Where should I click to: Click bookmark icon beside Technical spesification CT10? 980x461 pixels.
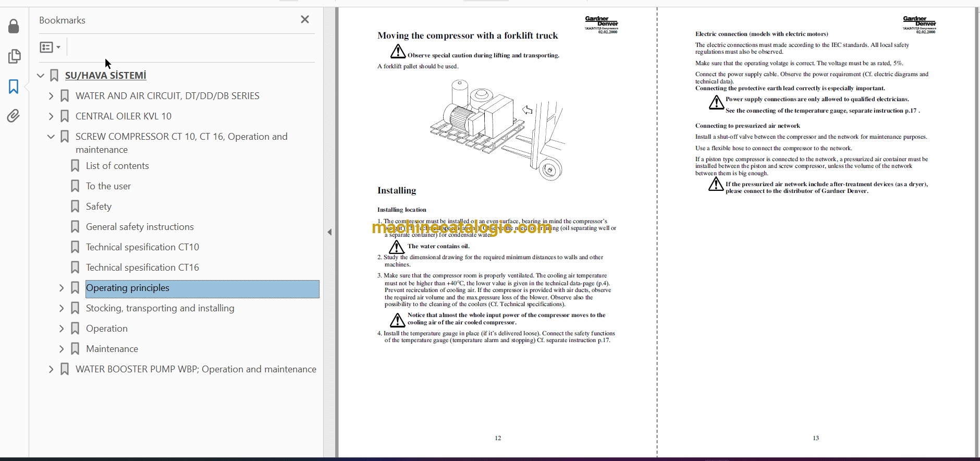tap(75, 247)
